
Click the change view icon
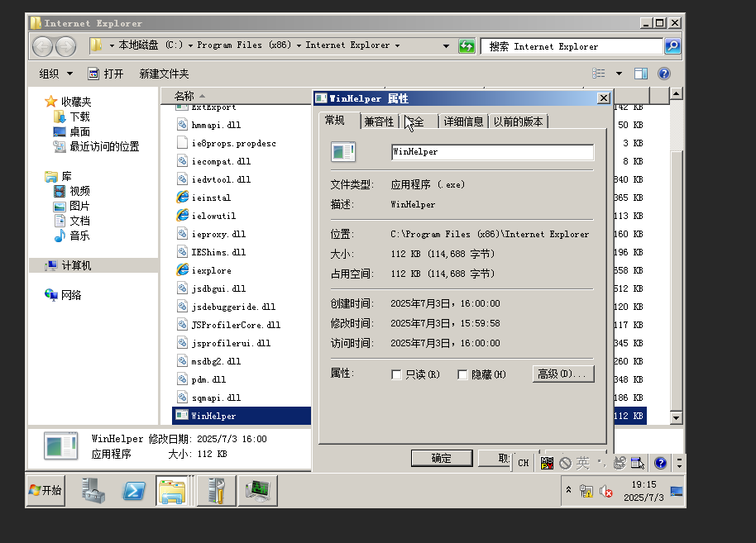[598, 74]
